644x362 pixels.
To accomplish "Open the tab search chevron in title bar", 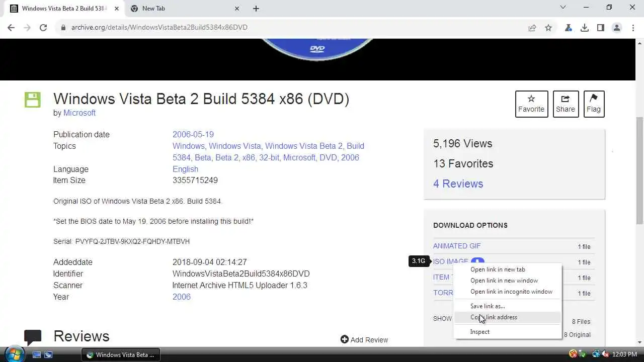I will (x=563, y=8).
